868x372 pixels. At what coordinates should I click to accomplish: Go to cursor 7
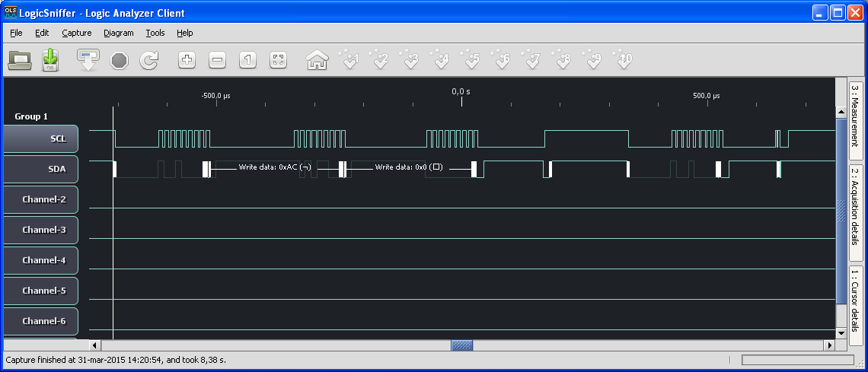click(531, 59)
